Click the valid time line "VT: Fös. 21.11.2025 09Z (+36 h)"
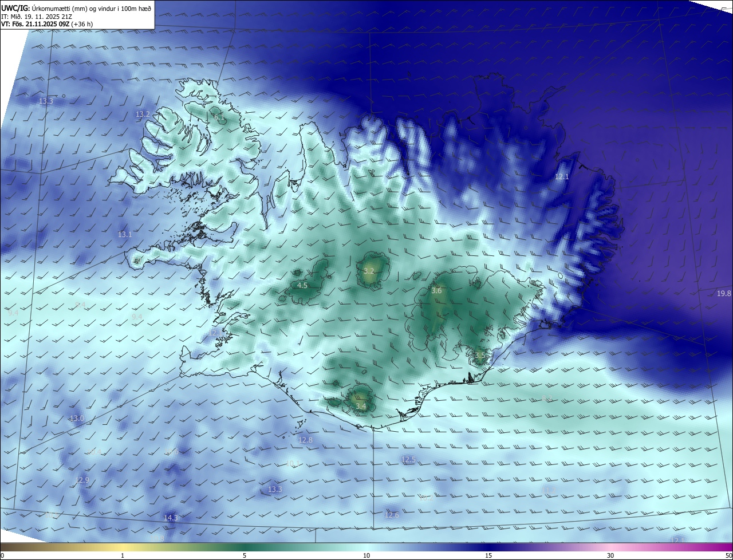This screenshot has height=560, width=733. coord(47,24)
